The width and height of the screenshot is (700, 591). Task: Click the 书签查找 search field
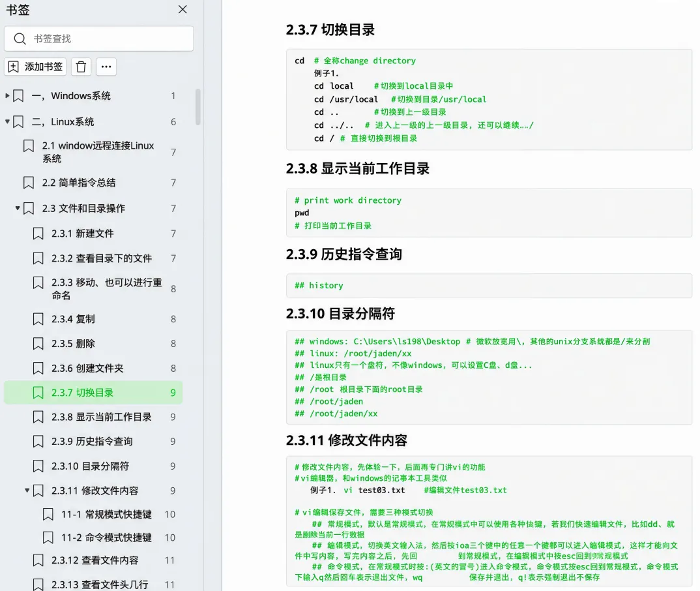click(x=98, y=38)
